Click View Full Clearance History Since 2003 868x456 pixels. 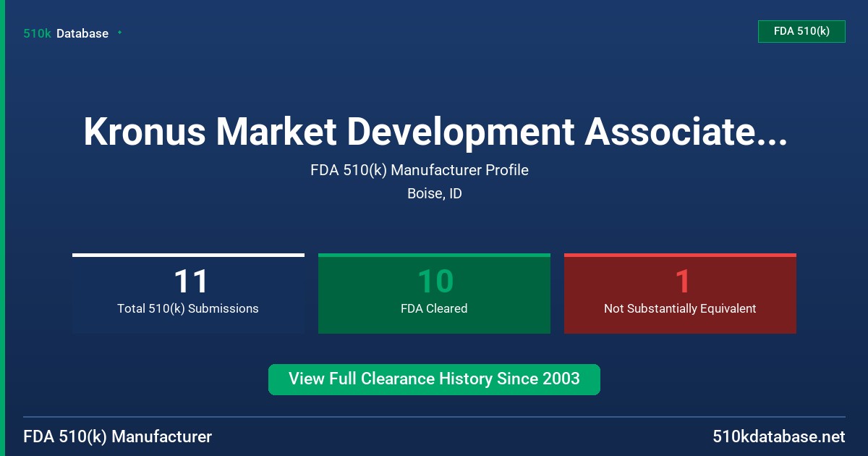[x=434, y=379]
